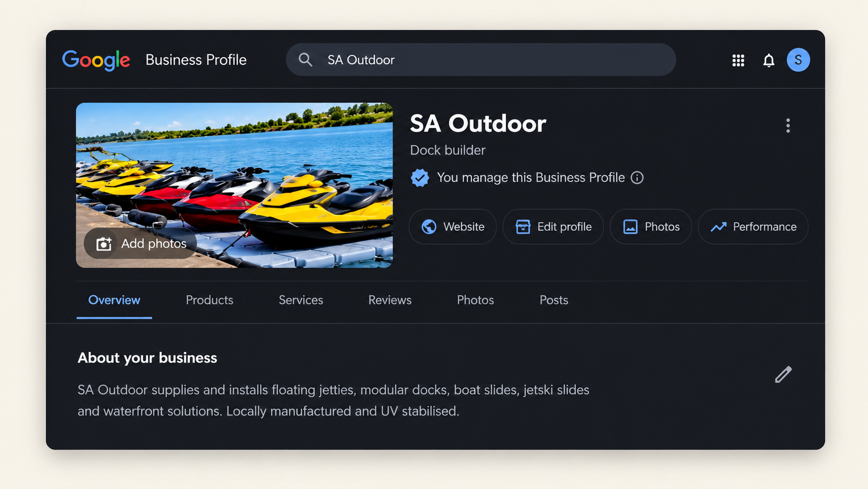This screenshot has width=868, height=489.
Task: Select the 'Business Profile' header text
Action: point(196,60)
